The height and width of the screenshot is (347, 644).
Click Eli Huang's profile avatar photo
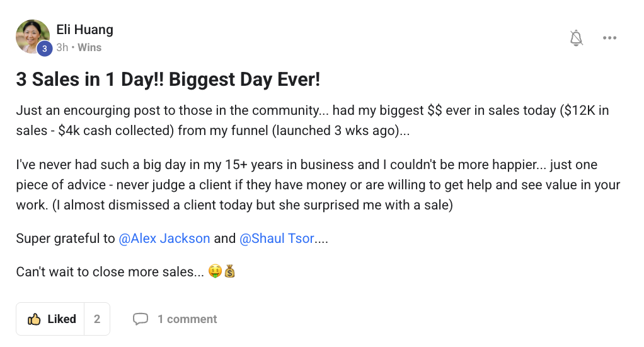point(32,35)
